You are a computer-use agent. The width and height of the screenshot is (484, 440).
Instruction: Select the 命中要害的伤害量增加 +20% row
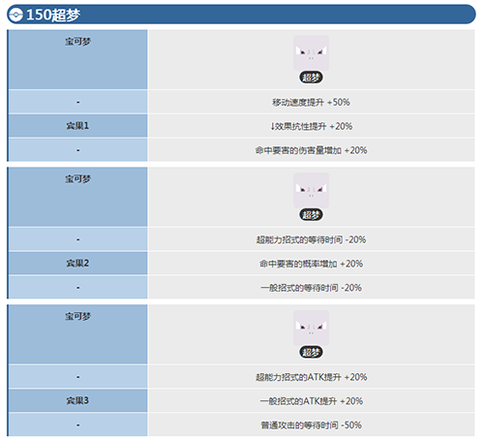[x=311, y=150]
